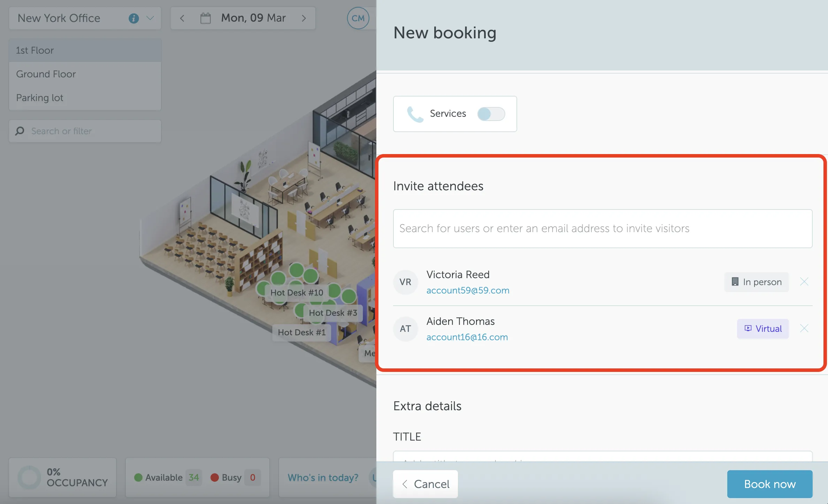Disable the Services toggle
This screenshot has height=504, width=828.
(491, 114)
